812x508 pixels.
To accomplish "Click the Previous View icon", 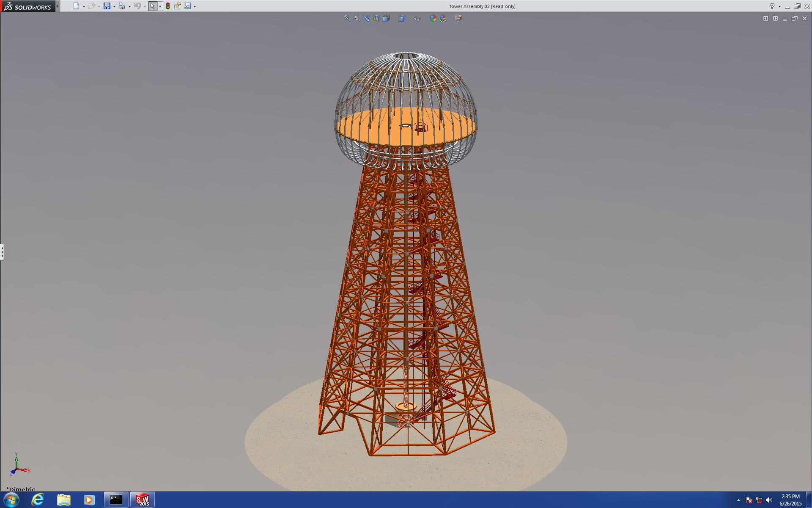I will click(x=367, y=18).
